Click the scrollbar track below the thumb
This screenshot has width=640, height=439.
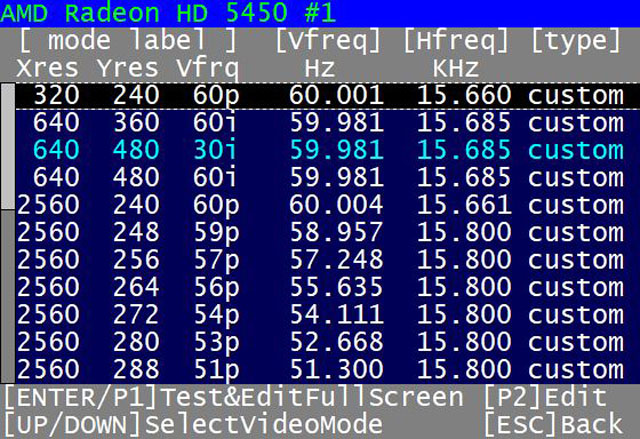coord(7,297)
